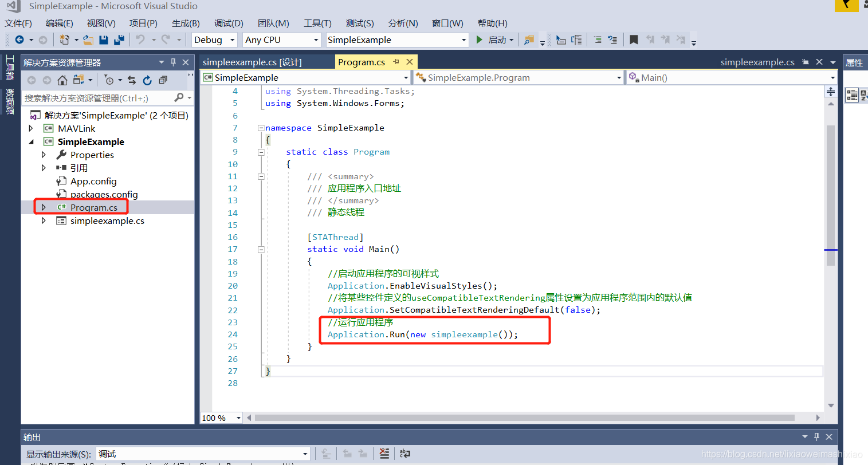
Task: Collapse the SimpleExample project node
Action: click(31, 141)
